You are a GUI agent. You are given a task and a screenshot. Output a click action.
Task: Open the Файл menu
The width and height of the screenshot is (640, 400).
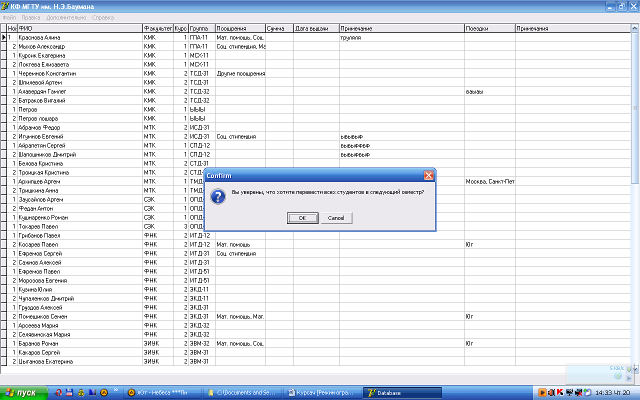point(9,18)
